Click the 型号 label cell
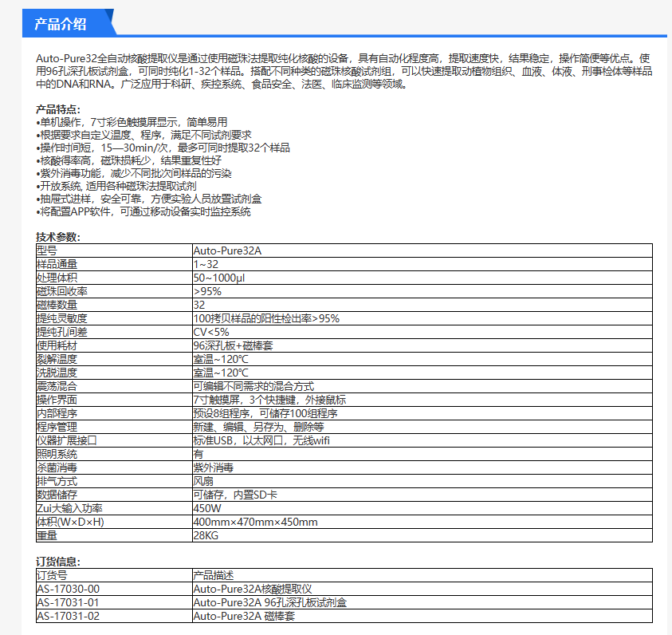This screenshot has width=672, height=635. coord(115,250)
